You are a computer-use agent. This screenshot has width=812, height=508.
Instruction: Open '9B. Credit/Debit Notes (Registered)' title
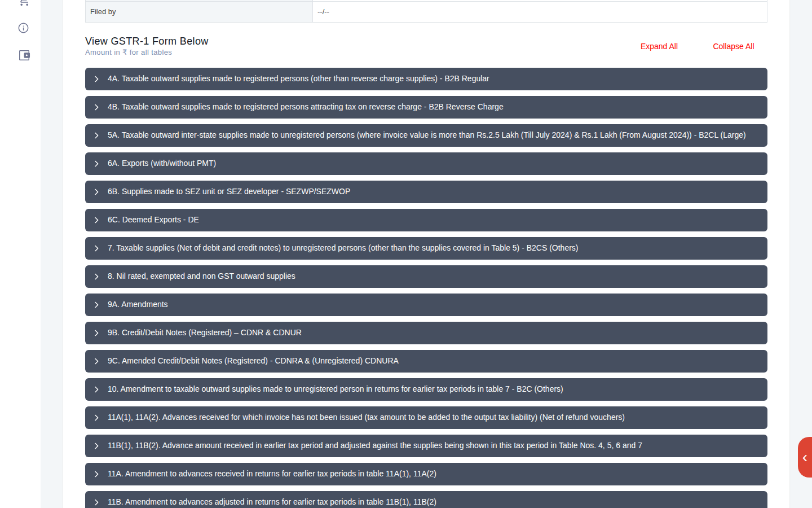coord(205,332)
